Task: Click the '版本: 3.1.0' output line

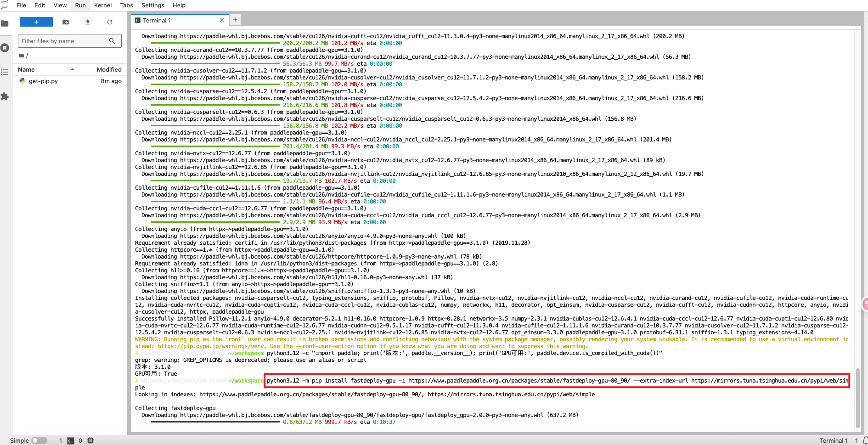Action: [152, 367]
